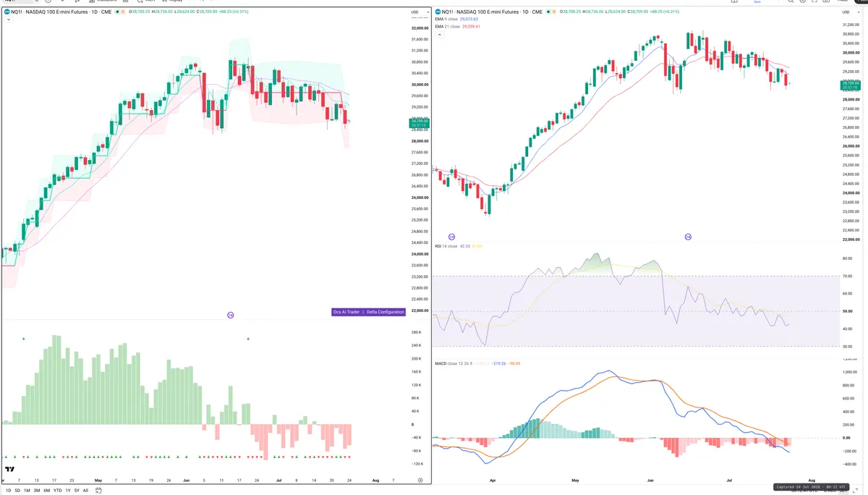This screenshot has width=868, height=495.
Task: Select the 6M time range button
Action: 46,490
